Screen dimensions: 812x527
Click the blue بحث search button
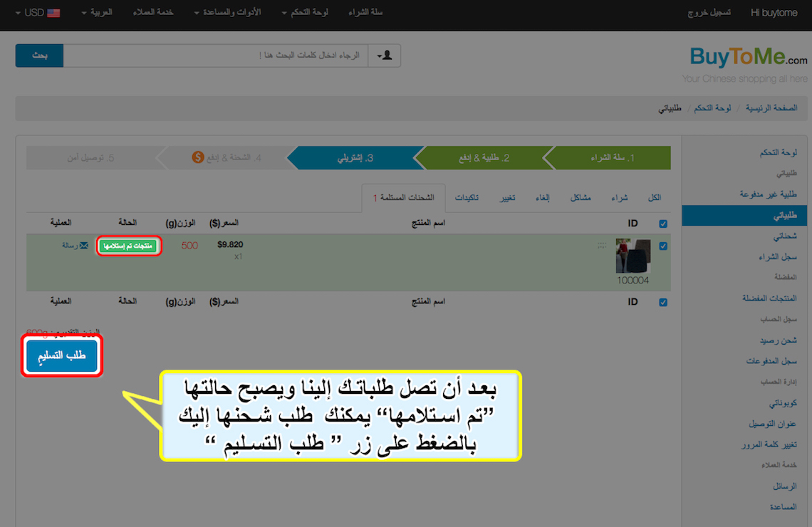coord(39,56)
